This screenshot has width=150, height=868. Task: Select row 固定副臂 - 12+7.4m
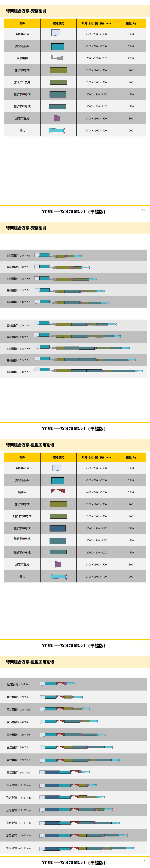[74, 697]
